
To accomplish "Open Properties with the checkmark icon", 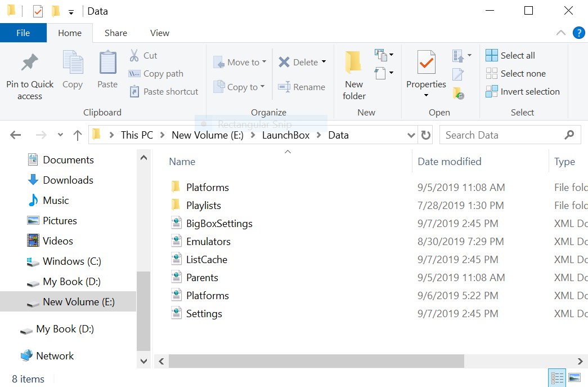I will click(427, 63).
